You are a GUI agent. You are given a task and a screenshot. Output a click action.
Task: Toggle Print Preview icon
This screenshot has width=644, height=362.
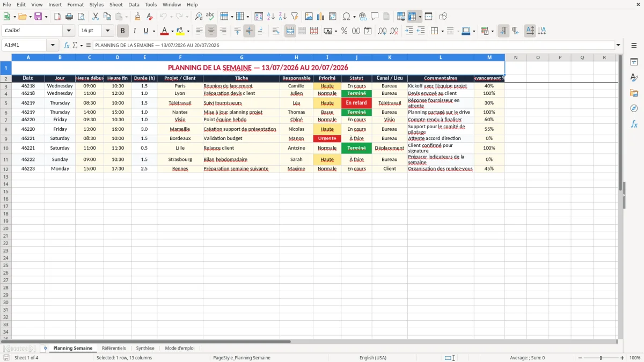click(x=81, y=17)
